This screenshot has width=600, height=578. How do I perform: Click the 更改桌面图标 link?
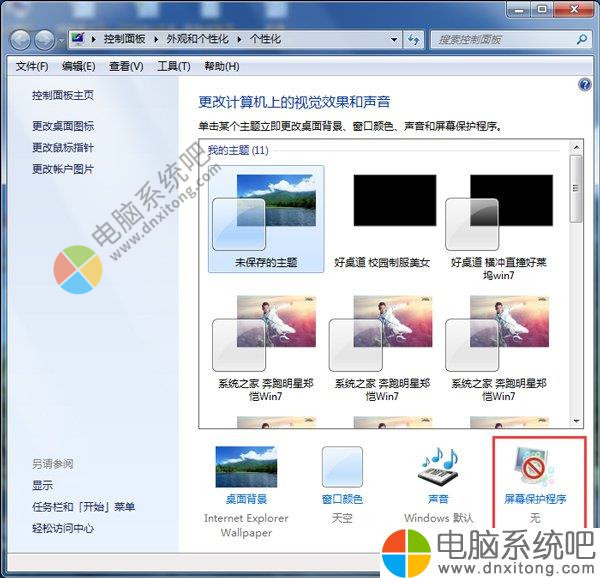click(x=63, y=126)
